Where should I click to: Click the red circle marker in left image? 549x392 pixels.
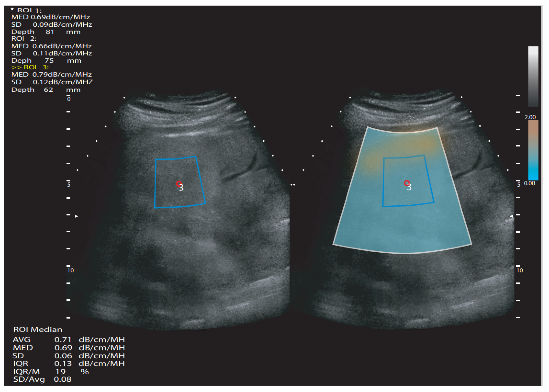(x=179, y=184)
